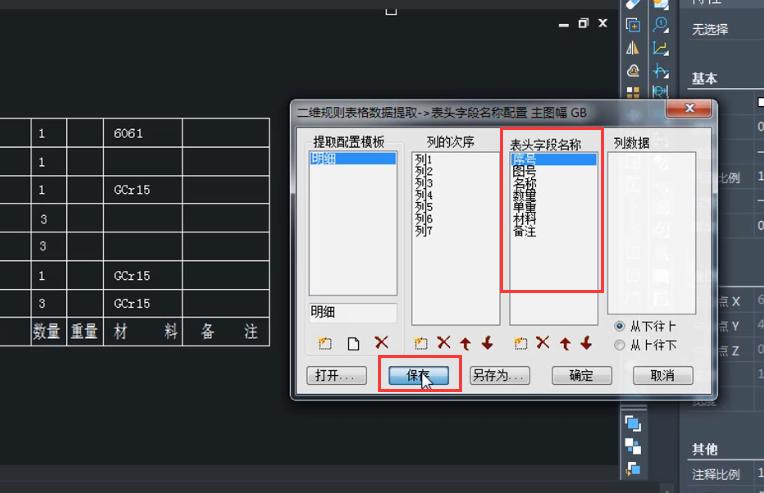Click the array grid icon in CAD toolbar
The height and width of the screenshot is (493, 764).
[632, 92]
